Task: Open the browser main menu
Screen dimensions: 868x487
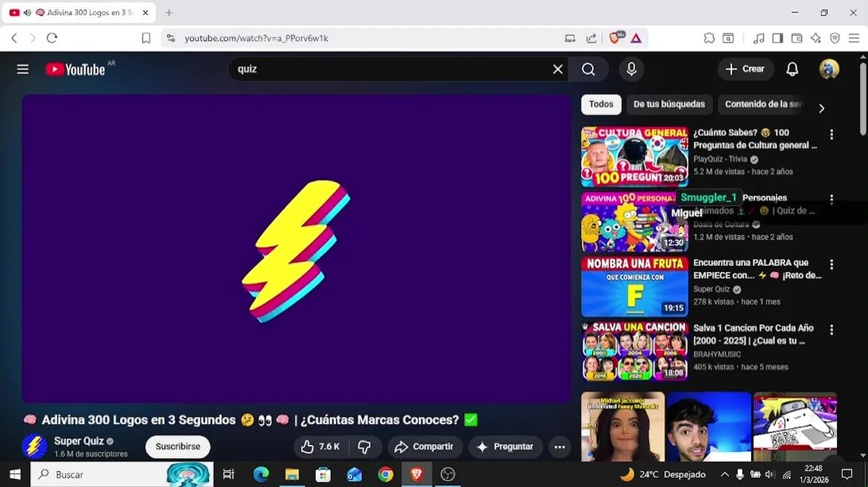Action: tap(854, 38)
